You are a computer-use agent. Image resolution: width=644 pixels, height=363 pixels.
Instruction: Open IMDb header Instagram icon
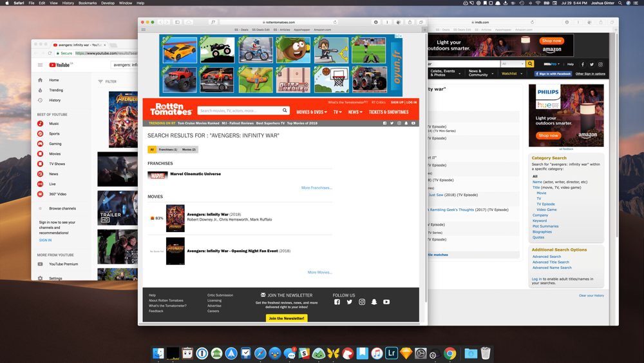600,64
